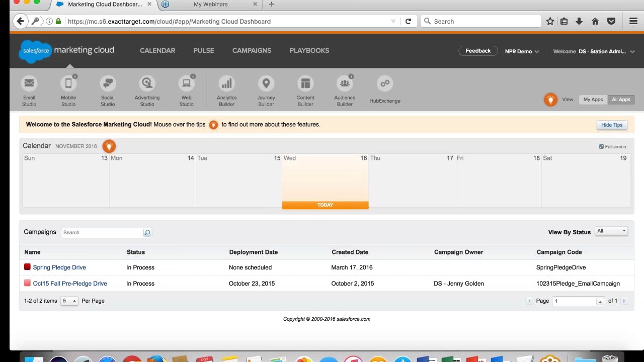Click the campaigns search magnifier icon
Image resolution: width=644 pixels, height=362 pixels.
(x=147, y=232)
